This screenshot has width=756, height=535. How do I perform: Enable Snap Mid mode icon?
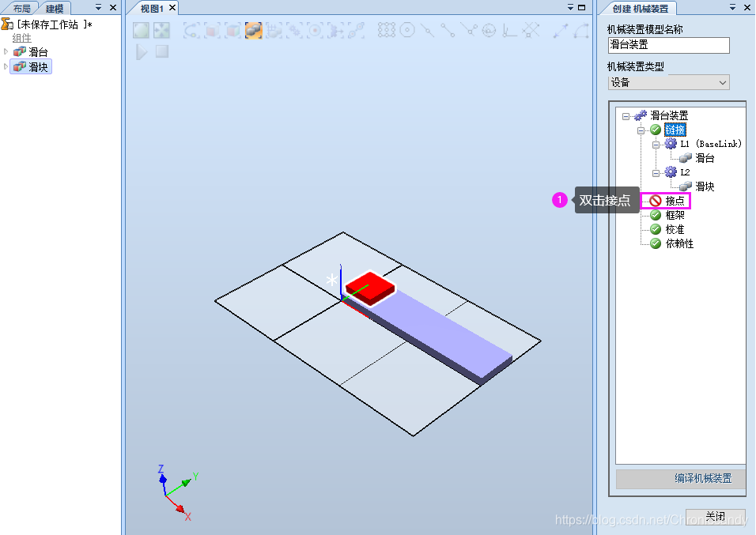tap(428, 30)
